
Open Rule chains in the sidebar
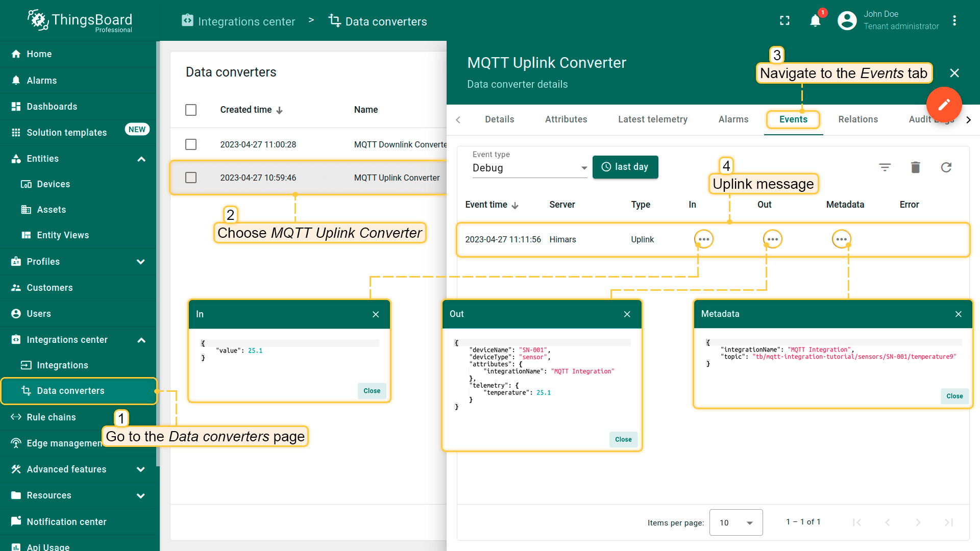[51, 417]
